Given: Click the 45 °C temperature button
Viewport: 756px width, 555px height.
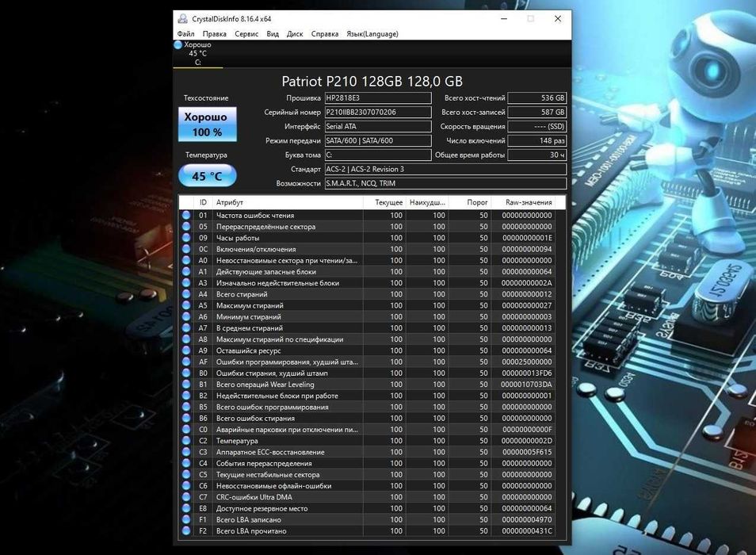Looking at the screenshot, I should [x=208, y=176].
